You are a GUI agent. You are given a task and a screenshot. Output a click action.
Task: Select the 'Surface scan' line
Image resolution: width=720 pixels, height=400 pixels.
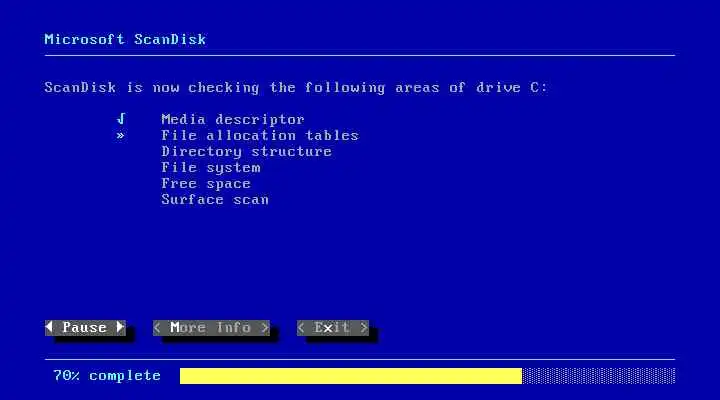[215, 200]
